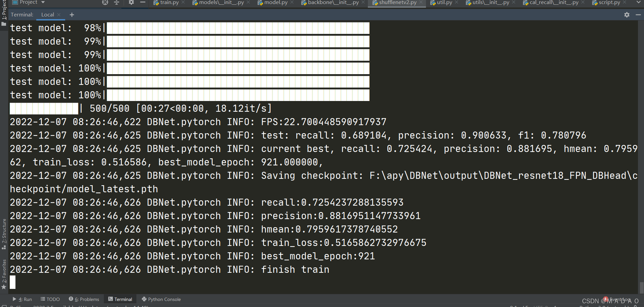Open the Run tool window
Screen dimensions: 644x307
point(23,299)
